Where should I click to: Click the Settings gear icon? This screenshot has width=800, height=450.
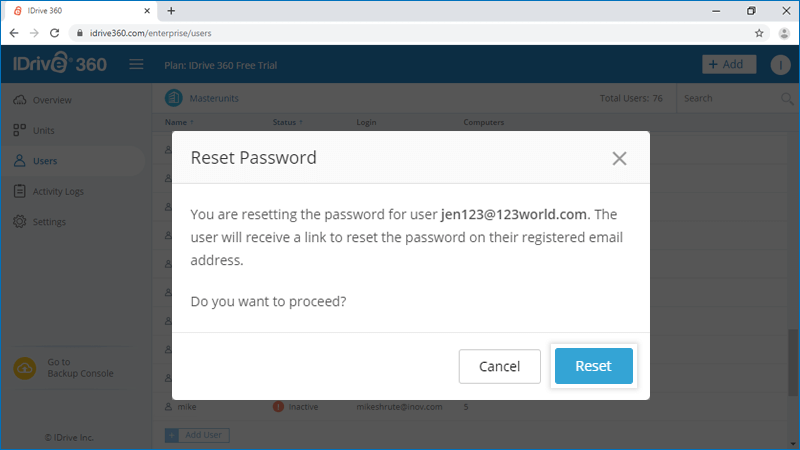coord(19,221)
